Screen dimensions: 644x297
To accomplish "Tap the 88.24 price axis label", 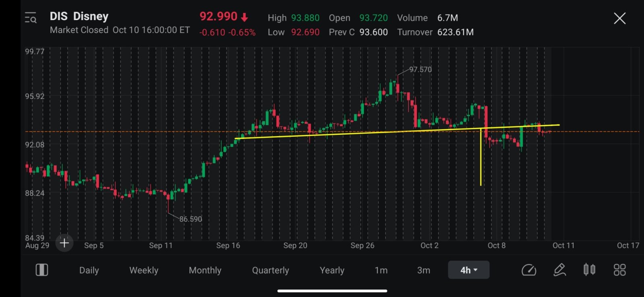I will pos(35,193).
